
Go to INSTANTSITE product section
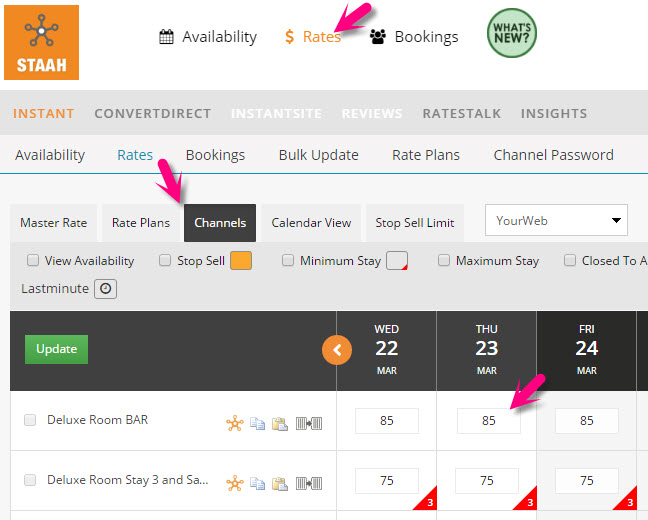pyautogui.click(x=276, y=113)
